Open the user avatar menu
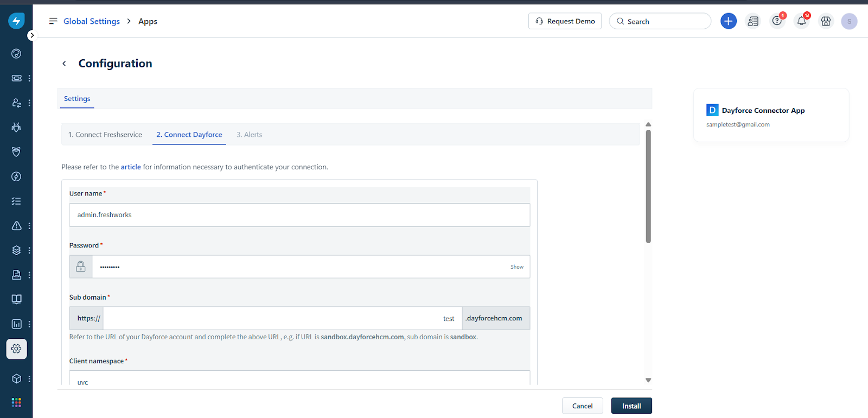Screen dimensions: 868x418 click(849, 21)
